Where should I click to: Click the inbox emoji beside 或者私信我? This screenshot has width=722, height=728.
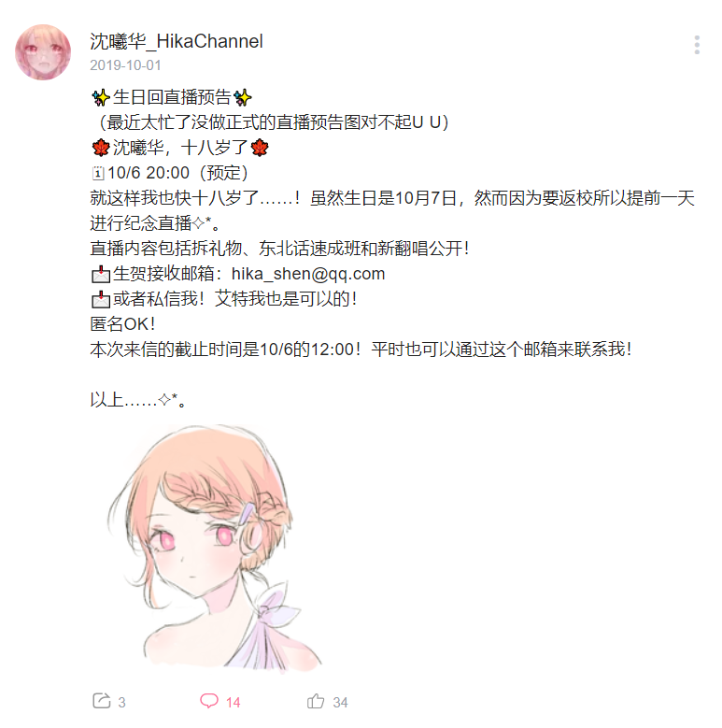(101, 299)
